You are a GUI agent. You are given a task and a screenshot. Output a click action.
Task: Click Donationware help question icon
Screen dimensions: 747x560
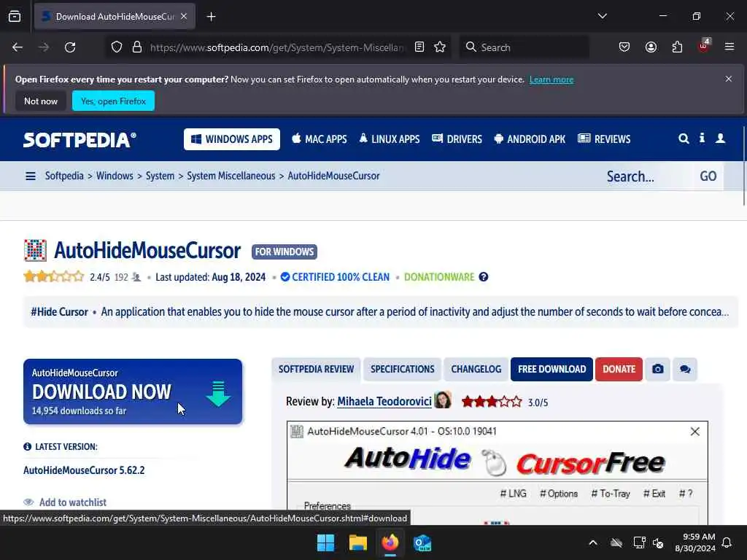point(484,277)
